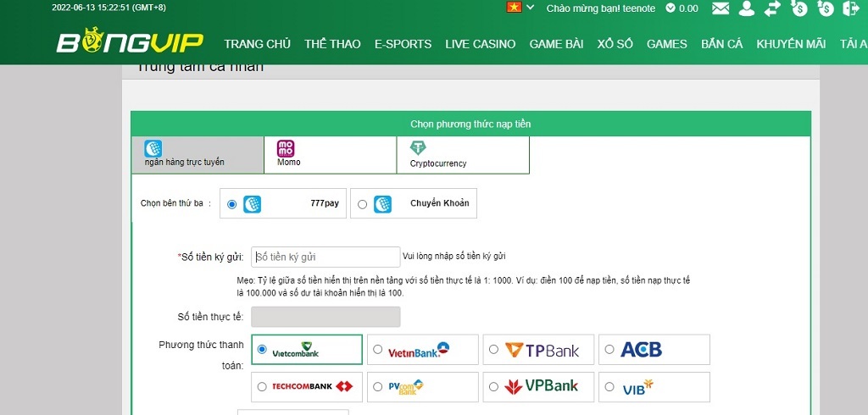This screenshot has width=868, height=415.
Task: Click the transfer arrows icon
Action: (771, 8)
